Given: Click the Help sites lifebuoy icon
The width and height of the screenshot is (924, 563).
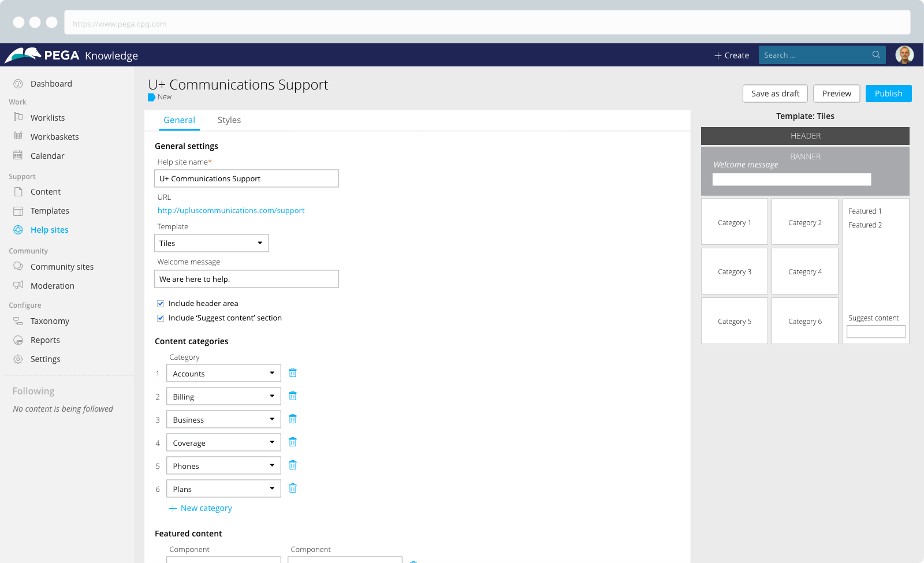Looking at the screenshot, I should (18, 230).
